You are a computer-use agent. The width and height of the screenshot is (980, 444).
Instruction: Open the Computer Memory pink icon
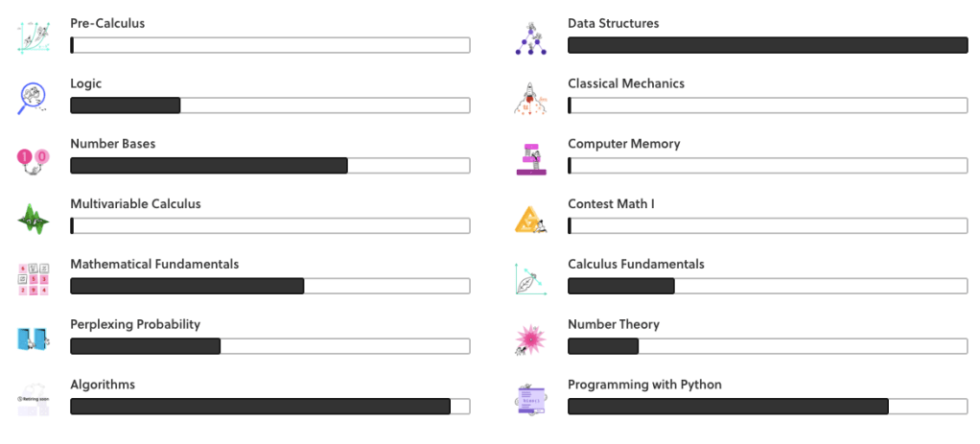click(x=531, y=157)
